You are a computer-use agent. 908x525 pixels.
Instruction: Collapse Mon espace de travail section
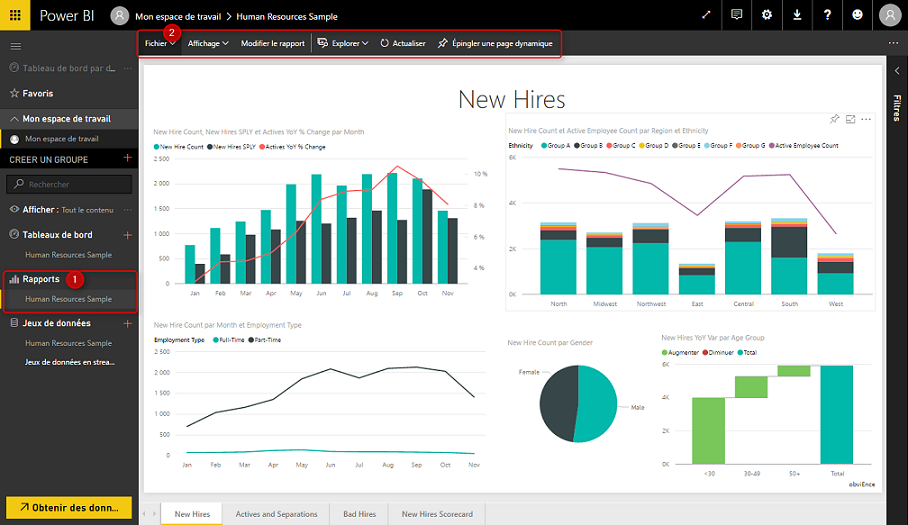tap(14, 119)
